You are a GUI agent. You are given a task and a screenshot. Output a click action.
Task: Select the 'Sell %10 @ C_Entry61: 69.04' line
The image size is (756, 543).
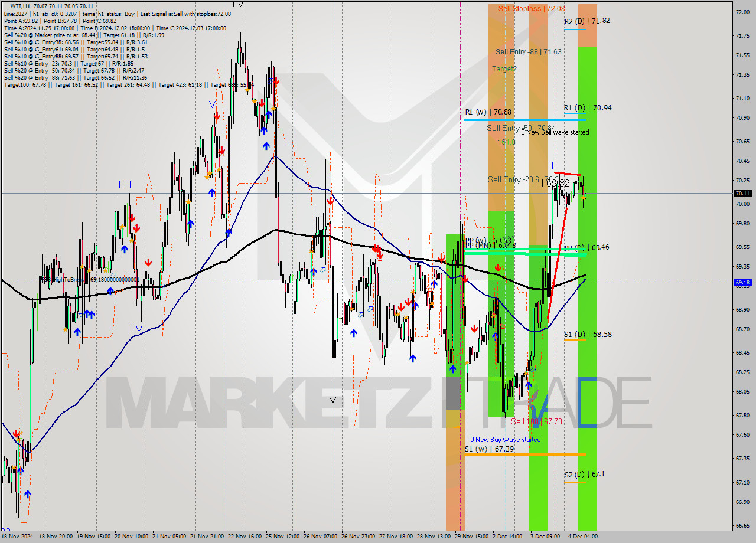74,48
